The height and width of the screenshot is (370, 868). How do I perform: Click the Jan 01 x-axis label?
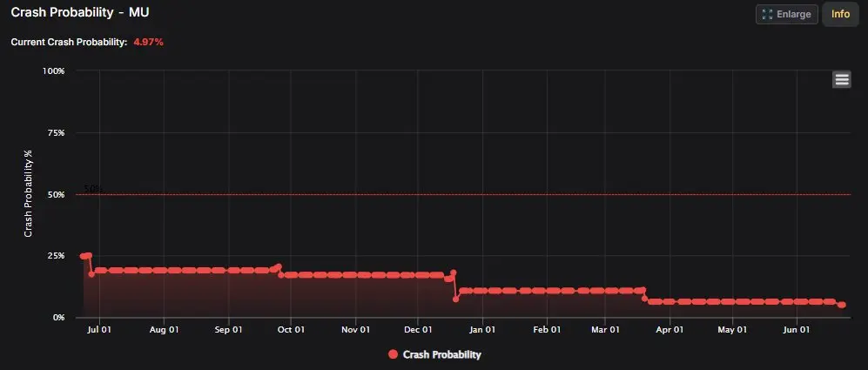point(482,330)
